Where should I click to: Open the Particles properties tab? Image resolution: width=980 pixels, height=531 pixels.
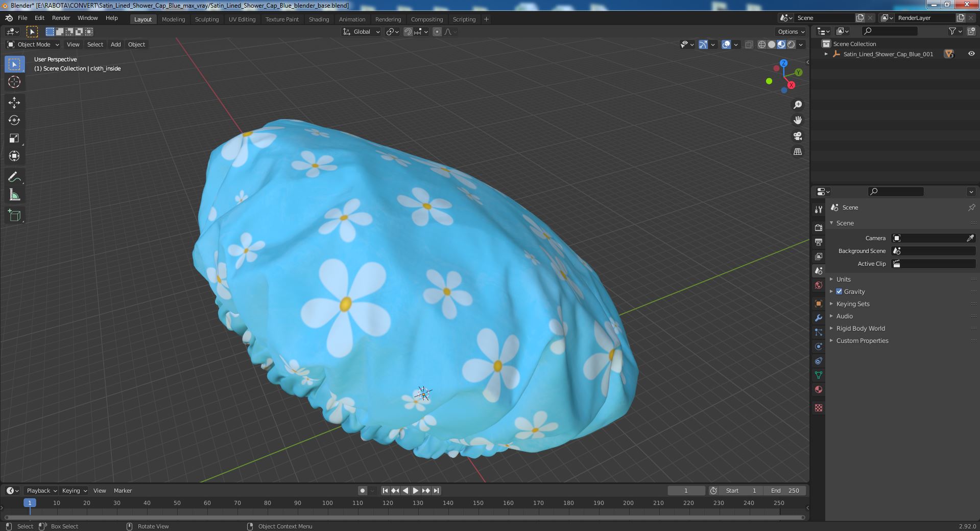819,332
